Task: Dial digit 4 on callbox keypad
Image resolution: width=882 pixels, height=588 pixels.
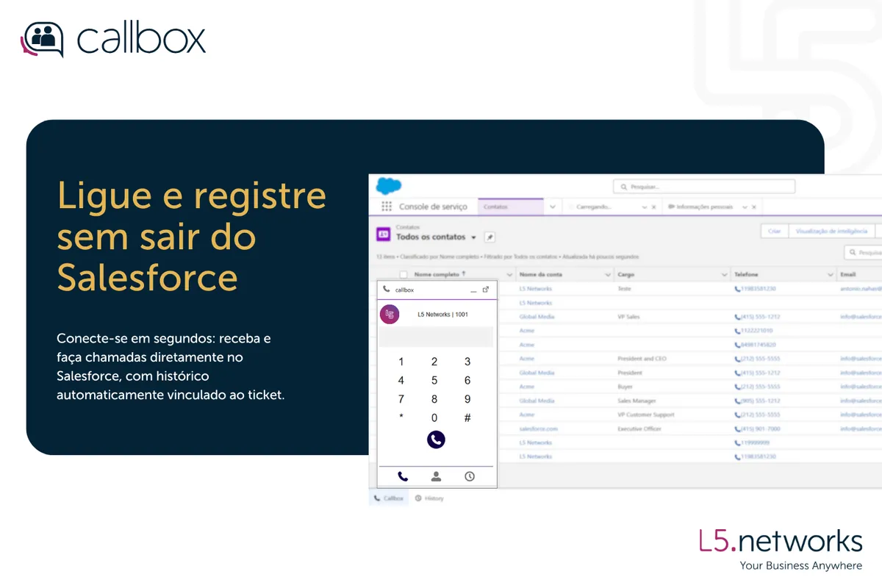Action: [401, 381]
